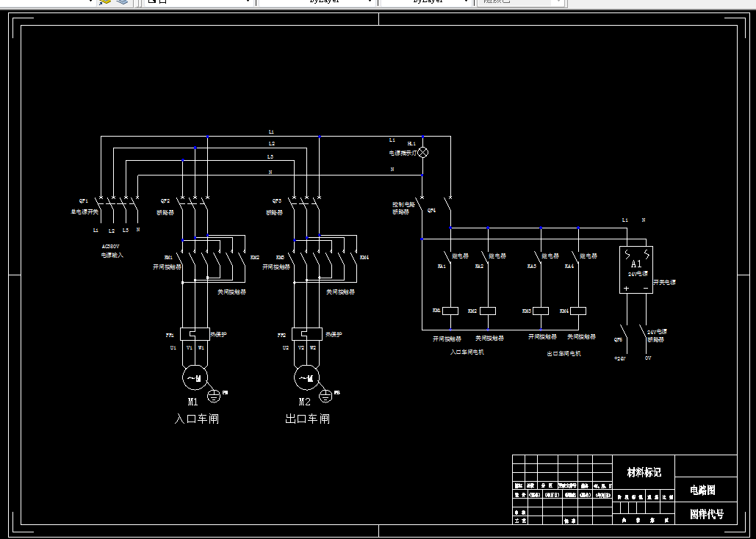Click the QF4 label text

pyautogui.click(x=431, y=211)
